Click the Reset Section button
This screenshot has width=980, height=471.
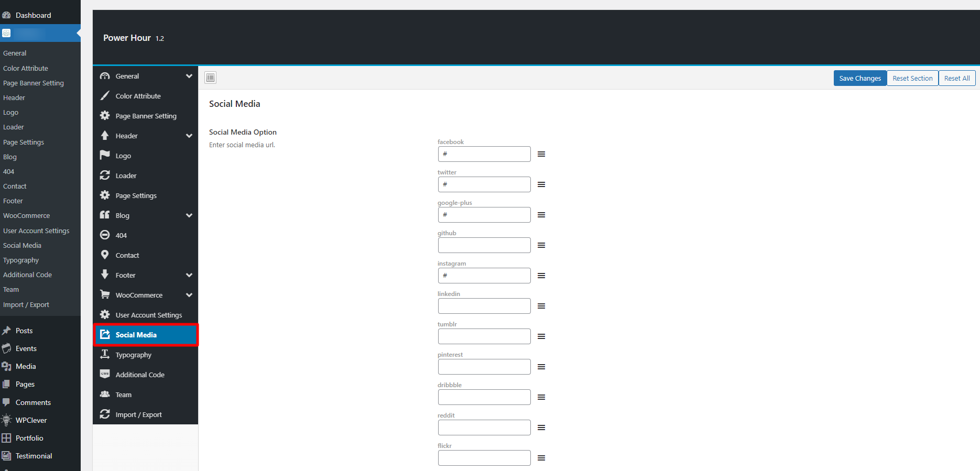coord(912,78)
